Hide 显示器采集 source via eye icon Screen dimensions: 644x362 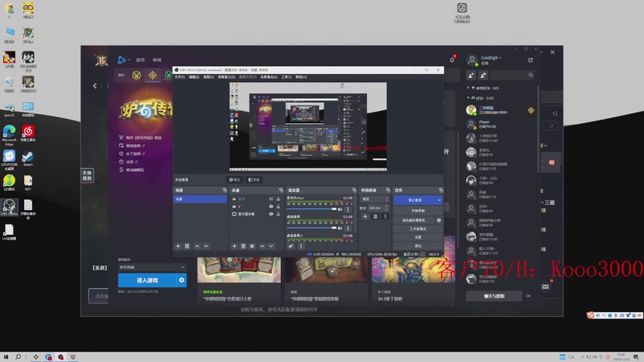(x=271, y=214)
